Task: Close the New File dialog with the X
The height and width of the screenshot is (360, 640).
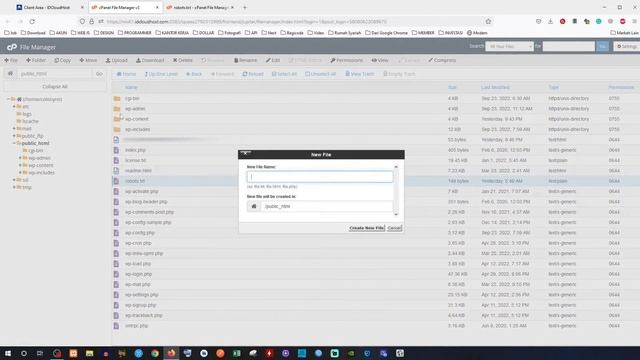Action: pyautogui.click(x=245, y=153)
